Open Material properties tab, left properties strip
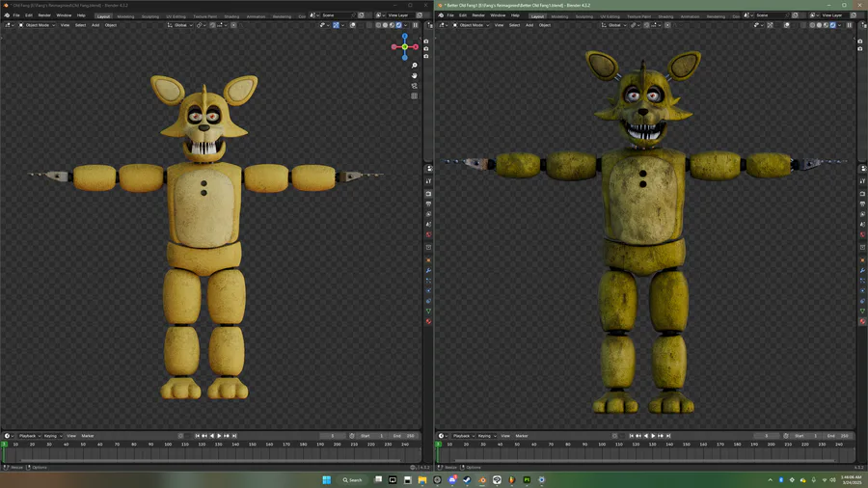This screenshot has width=868, height=488. click(428, 321)
